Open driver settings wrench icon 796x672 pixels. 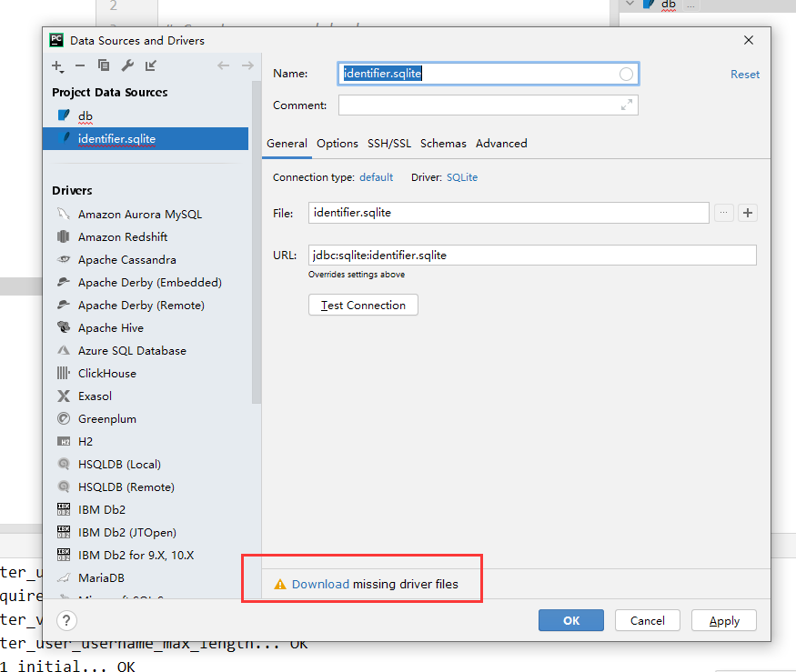tap(127, 65)
